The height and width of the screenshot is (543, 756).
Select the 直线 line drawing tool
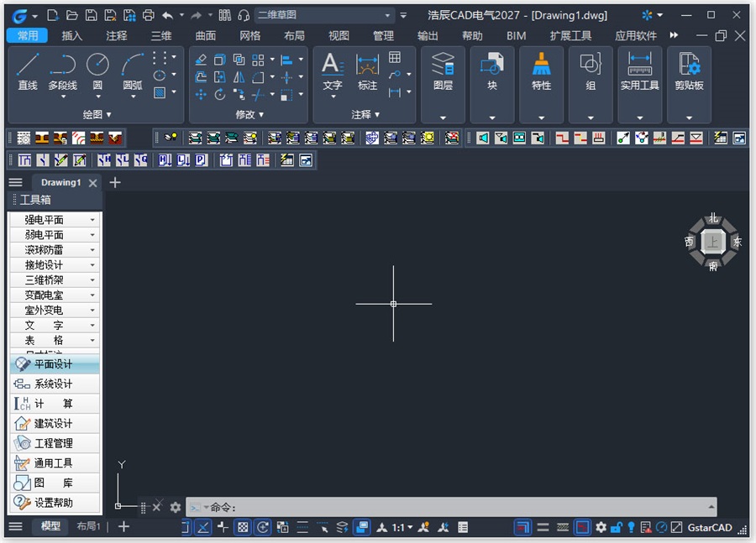click(x=28, y=71)
